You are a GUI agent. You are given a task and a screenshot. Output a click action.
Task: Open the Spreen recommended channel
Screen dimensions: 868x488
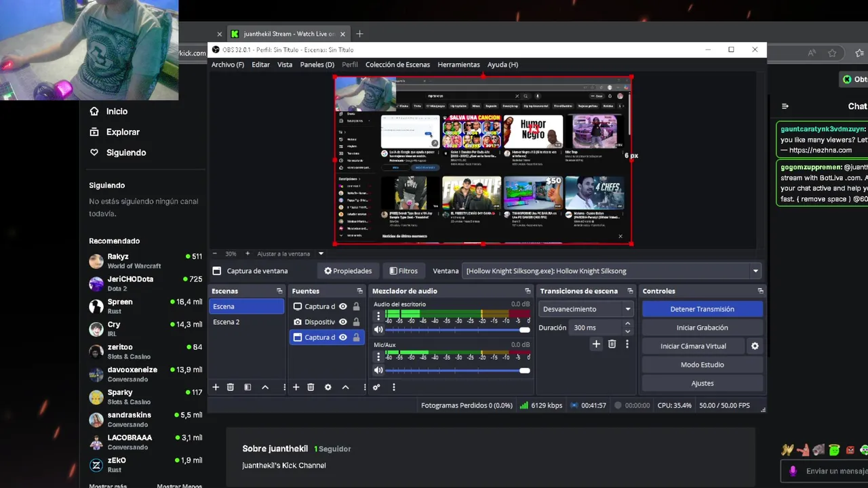pos(145,306)
